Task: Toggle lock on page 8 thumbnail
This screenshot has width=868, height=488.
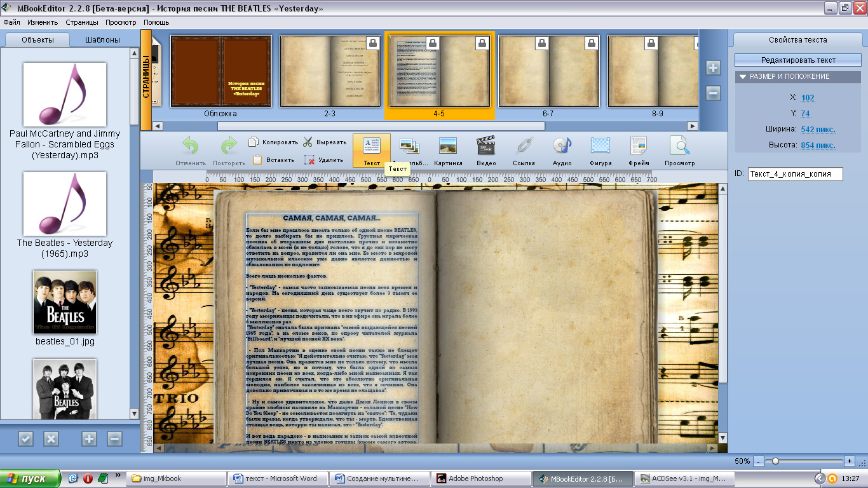Action: [x=651, y=43]
